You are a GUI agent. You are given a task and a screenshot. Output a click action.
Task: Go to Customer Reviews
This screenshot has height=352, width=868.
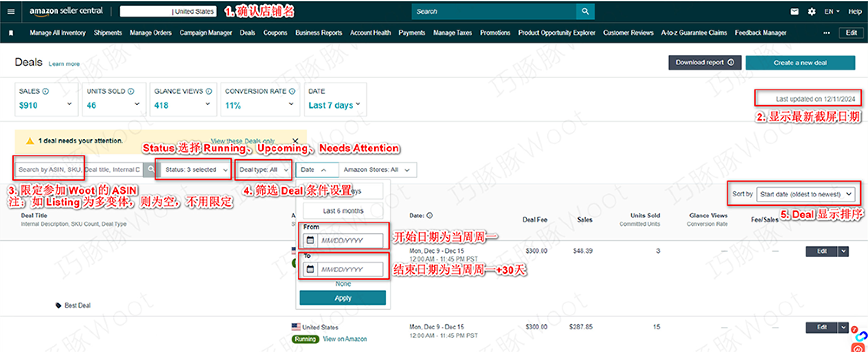[x=628, y=33]
